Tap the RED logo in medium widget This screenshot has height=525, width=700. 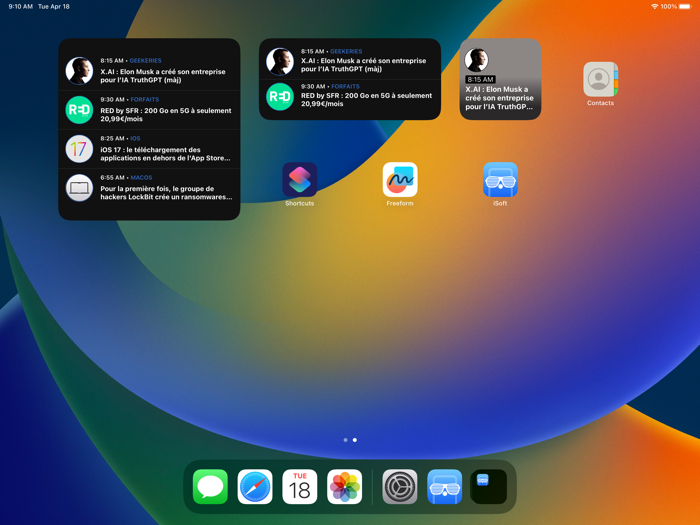coord(280,96)
